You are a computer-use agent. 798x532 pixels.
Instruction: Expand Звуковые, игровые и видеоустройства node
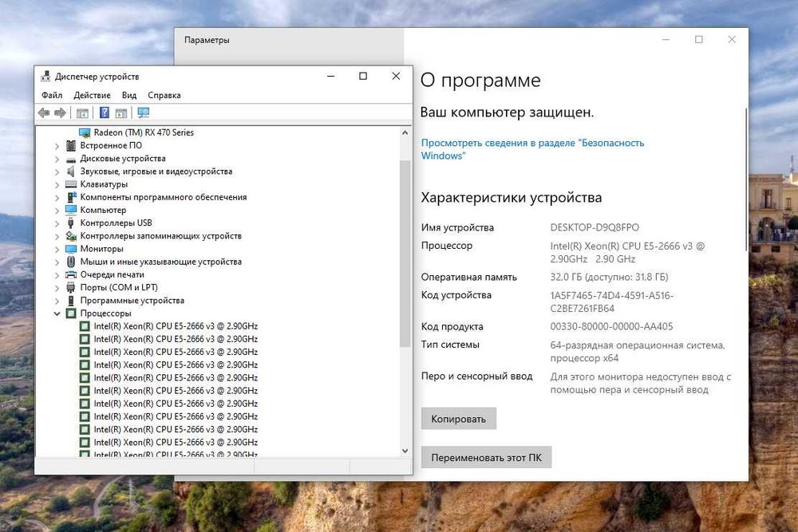57,172
